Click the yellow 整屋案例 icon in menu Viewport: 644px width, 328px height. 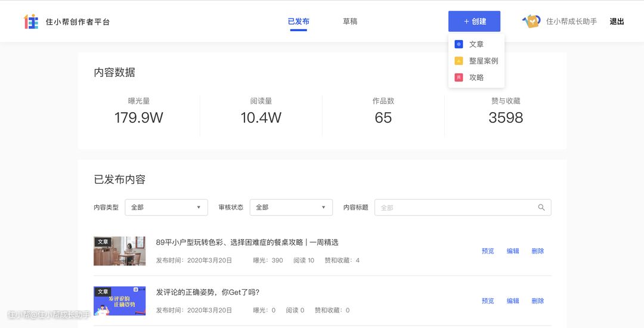pos(459,61)
